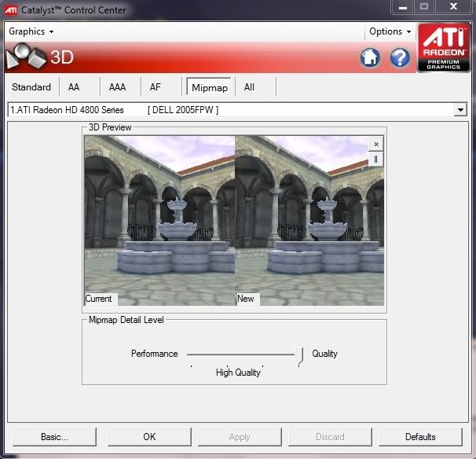Click the 3D shapes icon in the banner
The height and width of the screenshot is (459, 476).
coord(27,57)
